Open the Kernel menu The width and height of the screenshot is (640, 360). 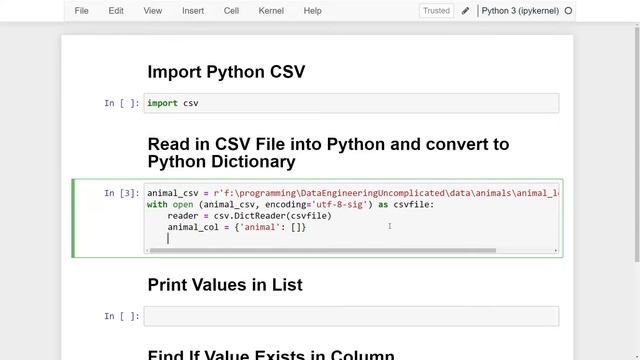(271, 11)
